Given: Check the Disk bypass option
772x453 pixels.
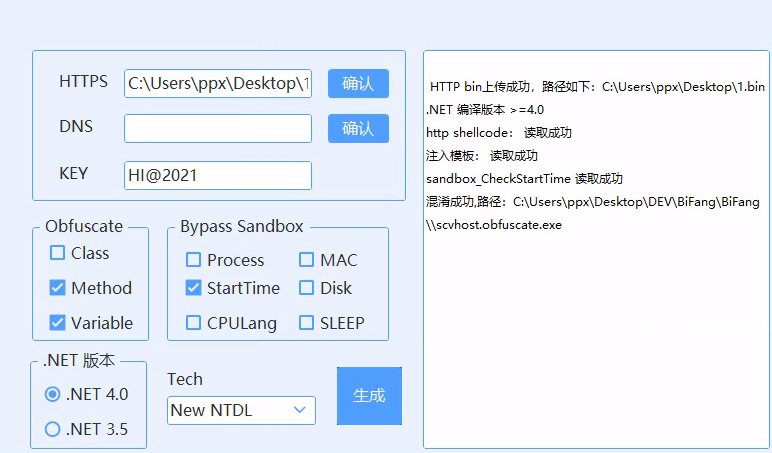Looking at the screenshot, I should point(306,288).
